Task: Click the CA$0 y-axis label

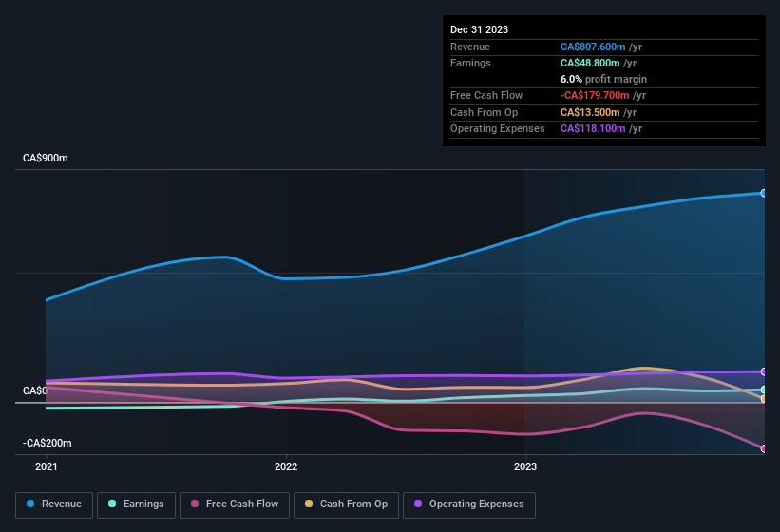Action: [x=34, y=390]
